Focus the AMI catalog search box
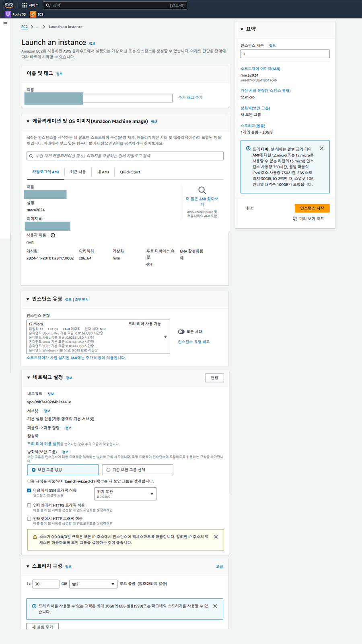The height and width of the screenshot is (644, 362). click(x=125, y=156)
